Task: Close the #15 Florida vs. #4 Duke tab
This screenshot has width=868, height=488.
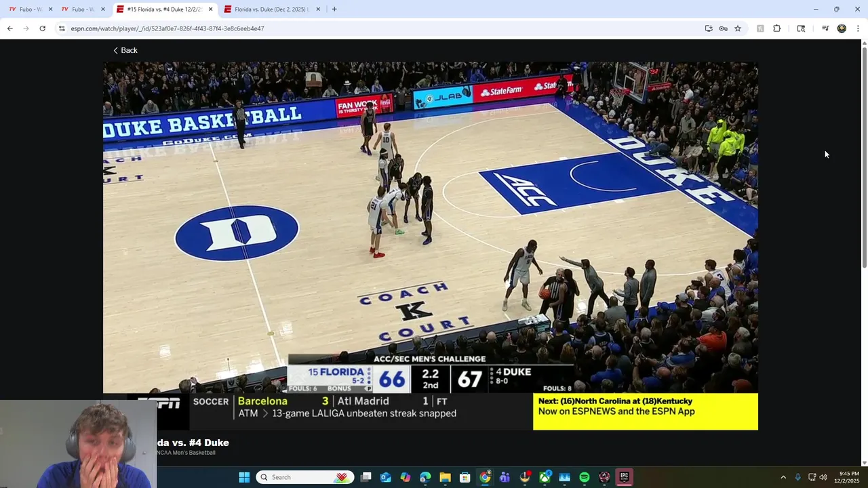Action: [210, 9]
